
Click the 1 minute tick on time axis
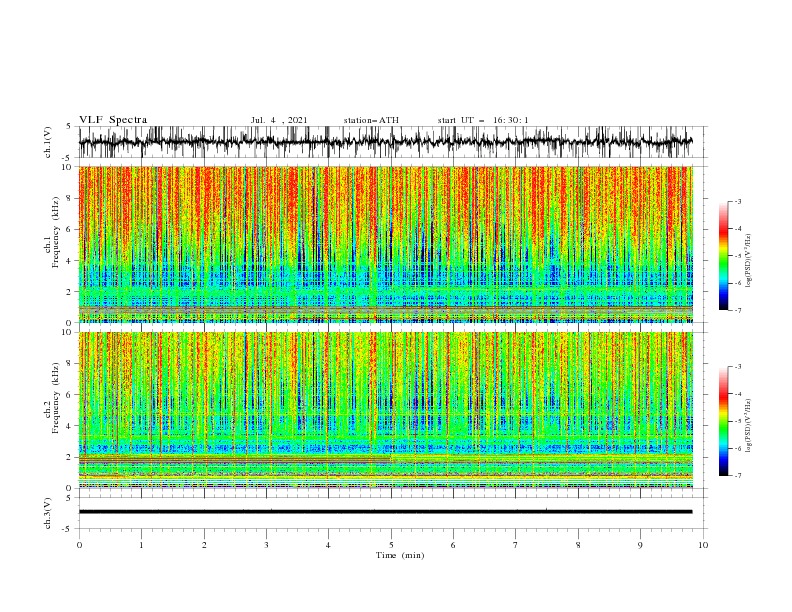[141, 545]
